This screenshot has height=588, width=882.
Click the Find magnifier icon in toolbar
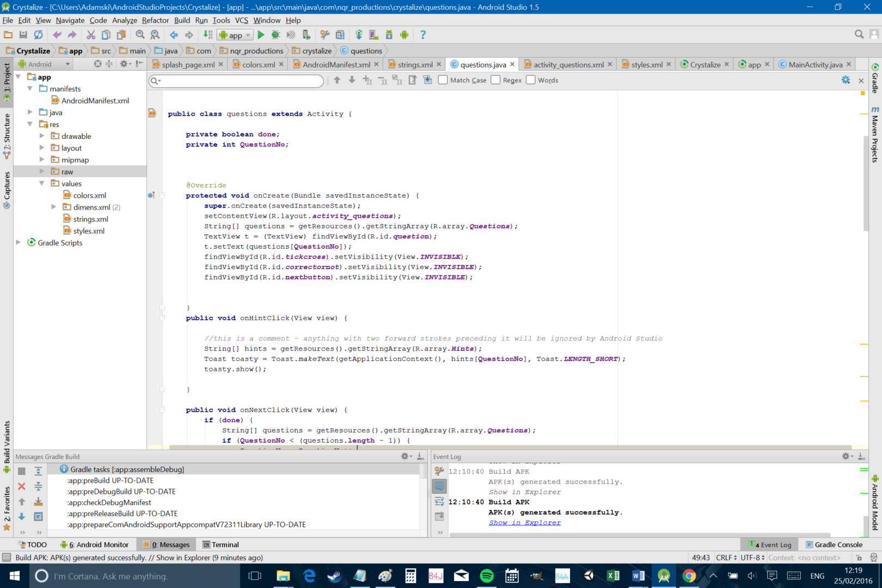[140, 35]
